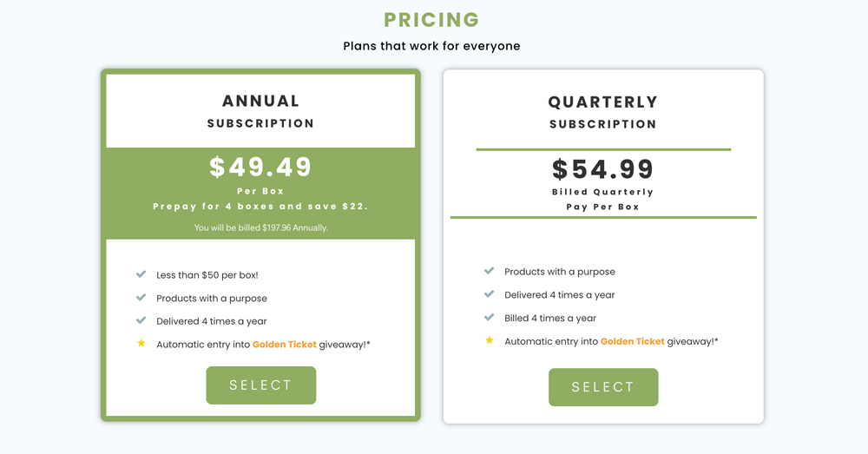
Task: Click checkmark beside Annual "Delivered 4 times a year"
Action: [141, 320]
